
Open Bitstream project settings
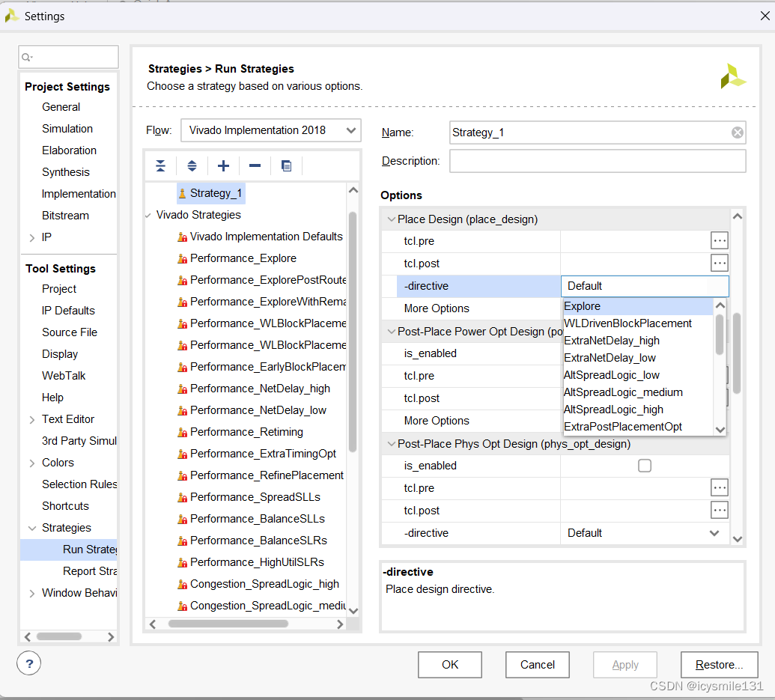65,216
